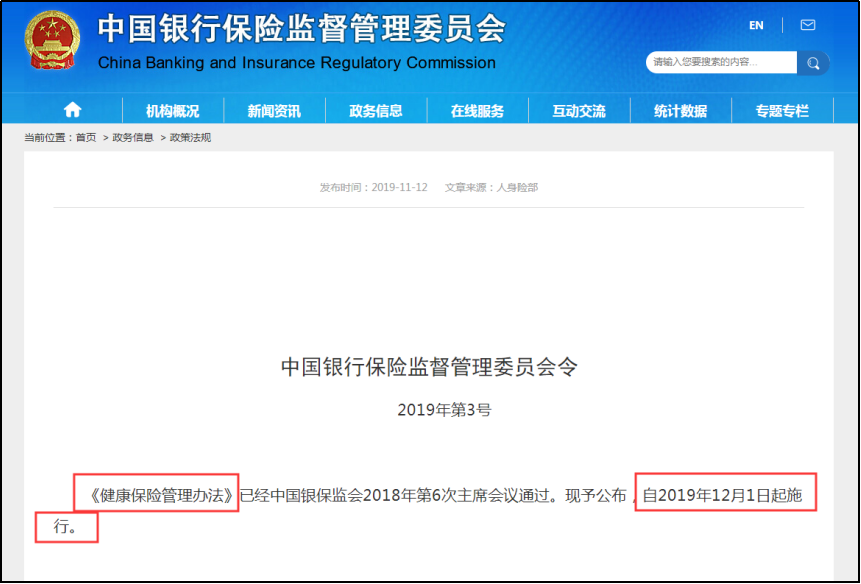Click the order number 2019年第3号
This screenshot has height=584, width=861.
click(444, 410)
